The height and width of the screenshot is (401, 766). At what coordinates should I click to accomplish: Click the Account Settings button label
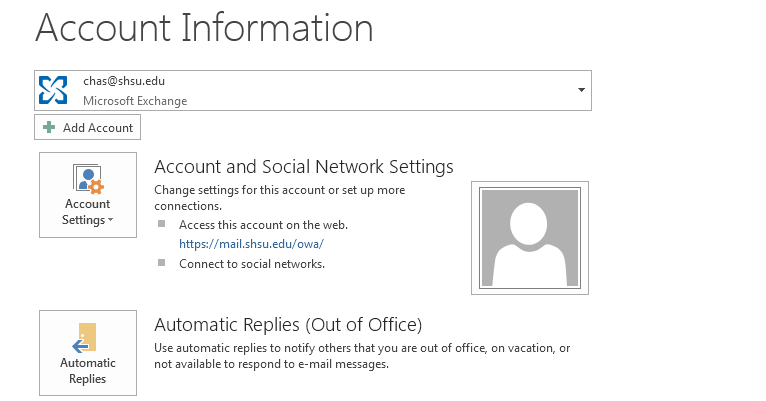[87, 212]
